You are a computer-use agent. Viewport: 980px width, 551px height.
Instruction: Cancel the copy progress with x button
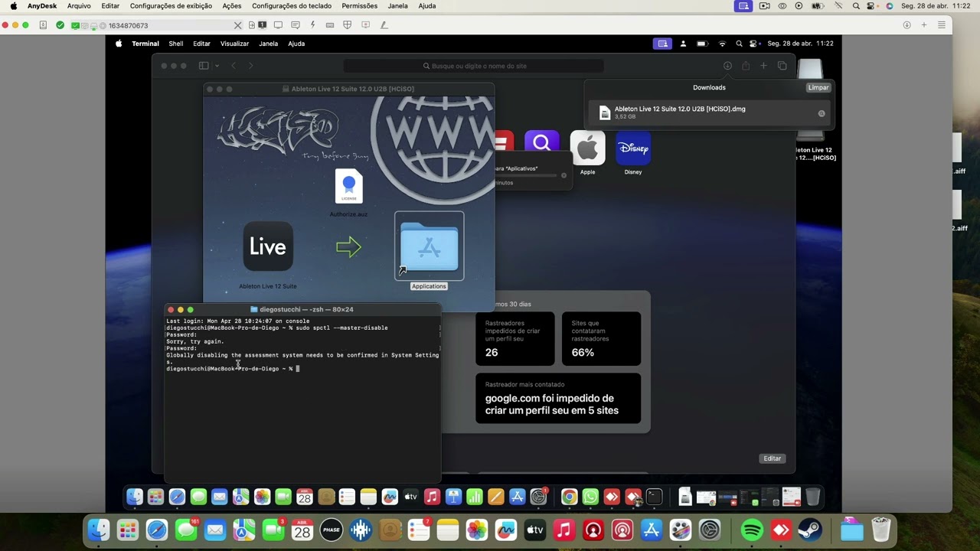(563, 175)
